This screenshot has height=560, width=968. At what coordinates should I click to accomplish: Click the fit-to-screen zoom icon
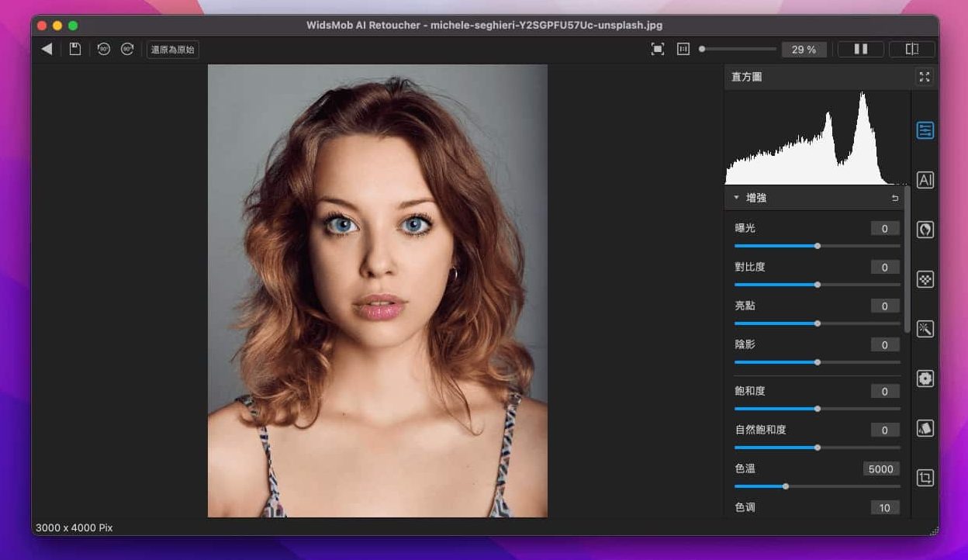tap(657, 49)
